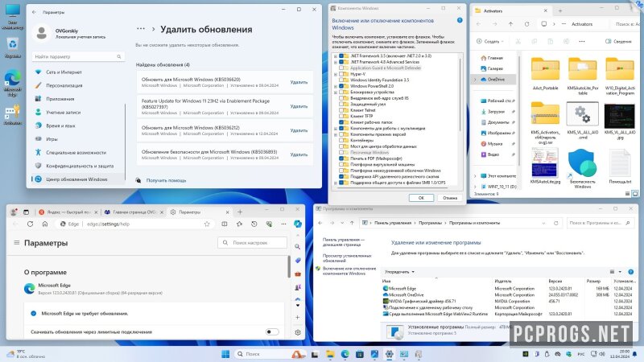Enable the Hyper-V component checkbox
This screenshot has height=362, width=644.
point(341,74)
